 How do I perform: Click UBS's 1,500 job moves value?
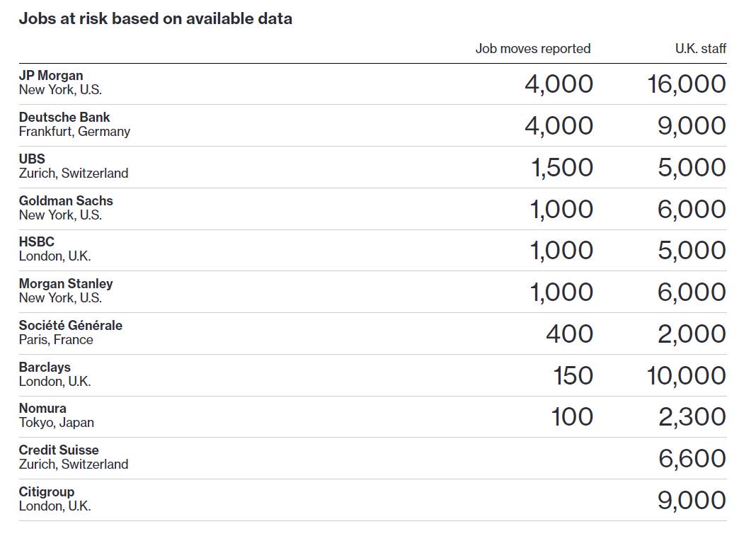[562, 167]
